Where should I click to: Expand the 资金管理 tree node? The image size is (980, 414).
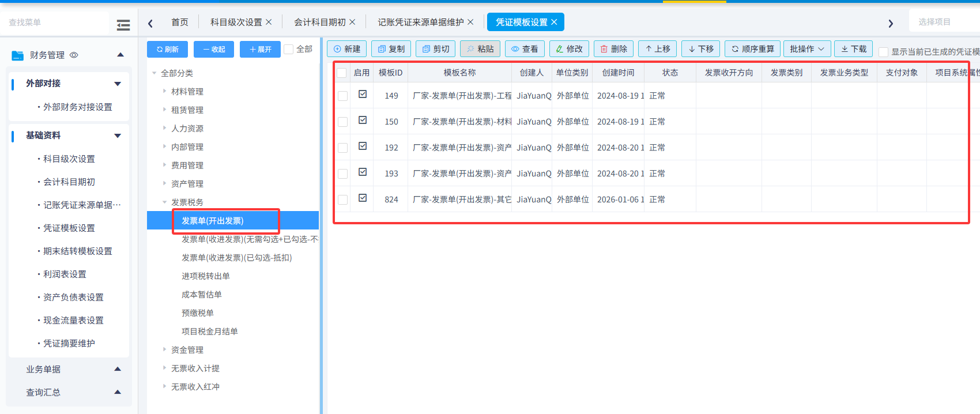click(x=164, y=349)
